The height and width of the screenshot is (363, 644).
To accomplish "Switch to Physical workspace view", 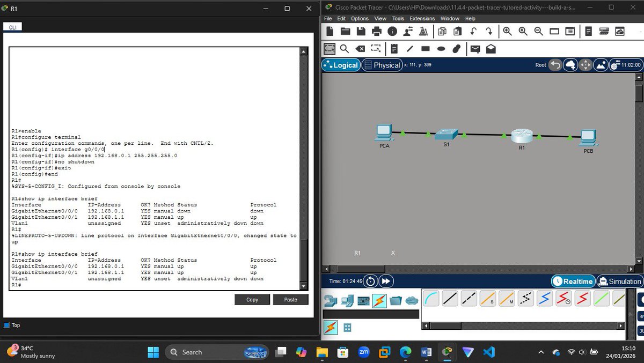I will [382, 65].
